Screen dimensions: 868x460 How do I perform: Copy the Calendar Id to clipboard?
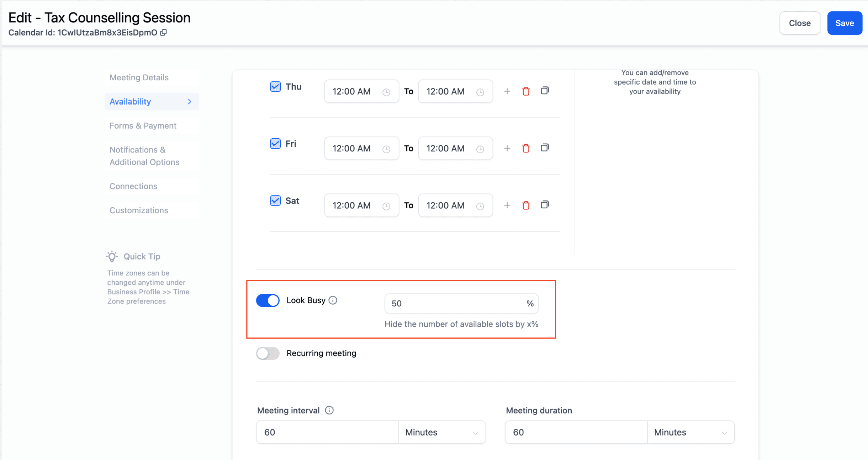pos(164,32)
